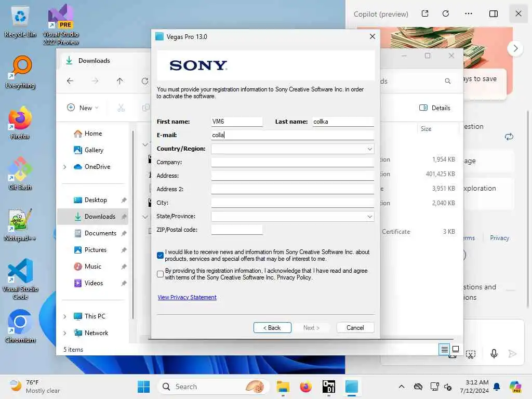Viewport: 532px width, 399px height.
Task: Open Notepad++ desktop shortcut
Action: [20, 224]
